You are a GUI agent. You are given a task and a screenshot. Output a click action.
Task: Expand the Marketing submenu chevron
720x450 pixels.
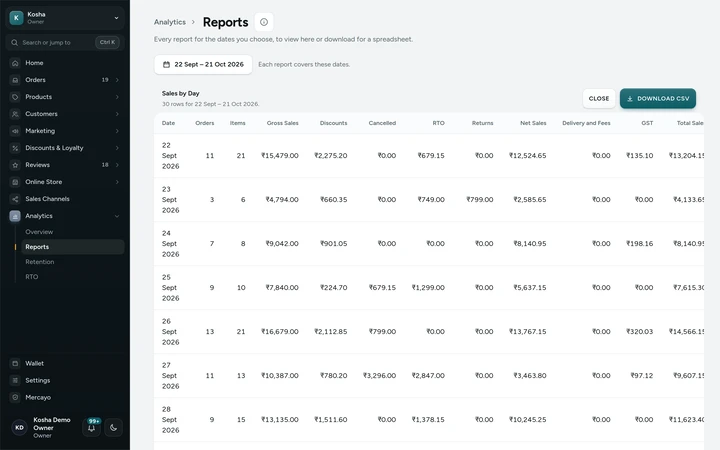point(117,131)
